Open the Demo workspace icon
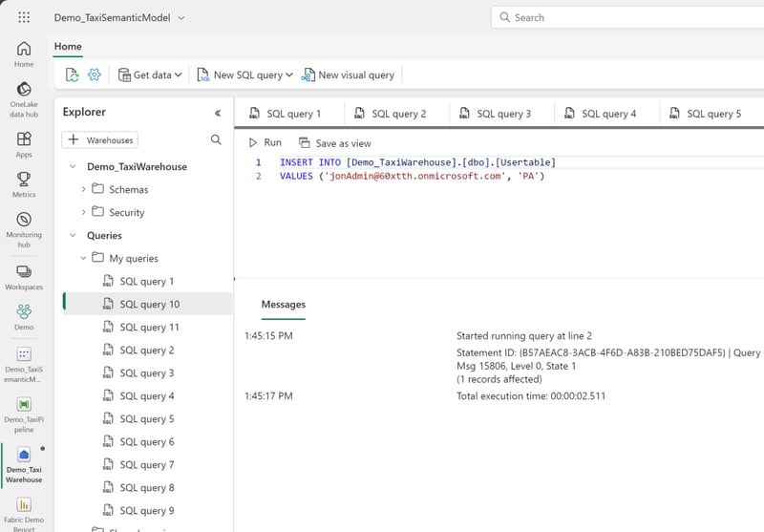The width and height of the screenshot is (764, 532). click(24, 317)
